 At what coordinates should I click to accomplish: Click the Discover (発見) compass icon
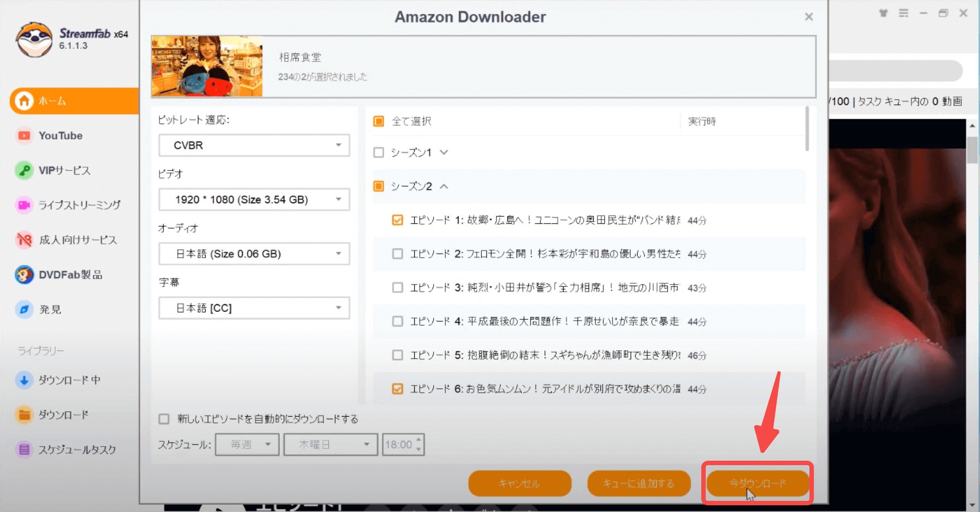pos(24,309)
